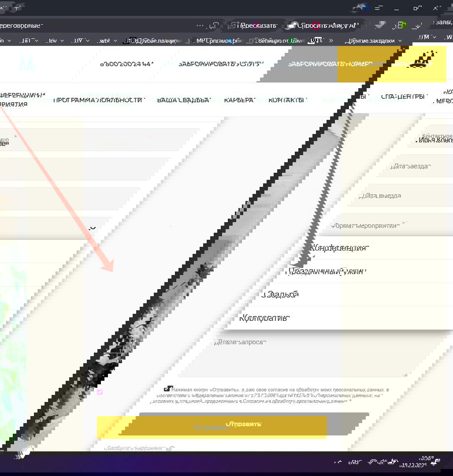Open the browser downloads arrow icon

point(417,26)
